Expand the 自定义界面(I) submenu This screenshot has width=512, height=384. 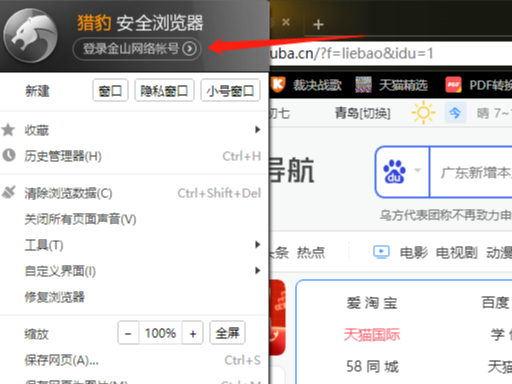(133, 271)
